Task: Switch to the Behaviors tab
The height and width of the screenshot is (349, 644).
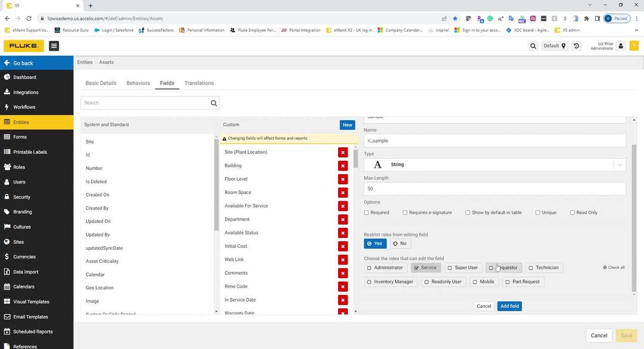Action: pos(138,83)
